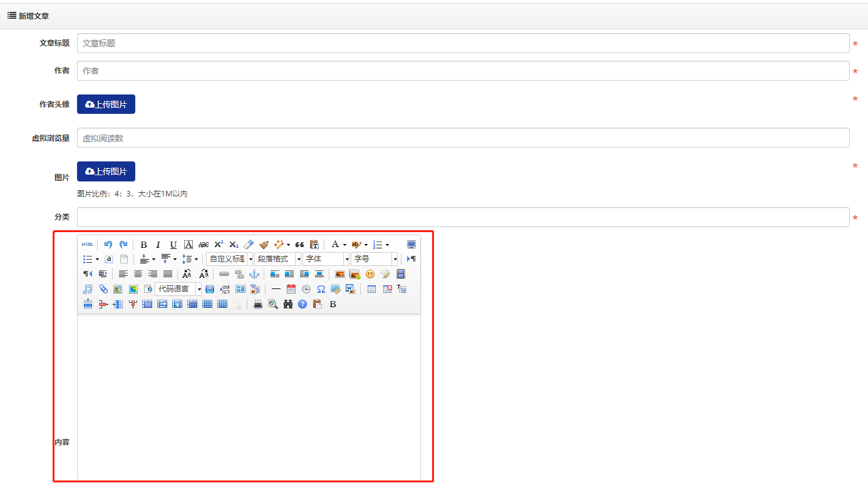Open the 字号 font size dropdown
The height and width of the screenshot is (483, 868).
point(375,258)
